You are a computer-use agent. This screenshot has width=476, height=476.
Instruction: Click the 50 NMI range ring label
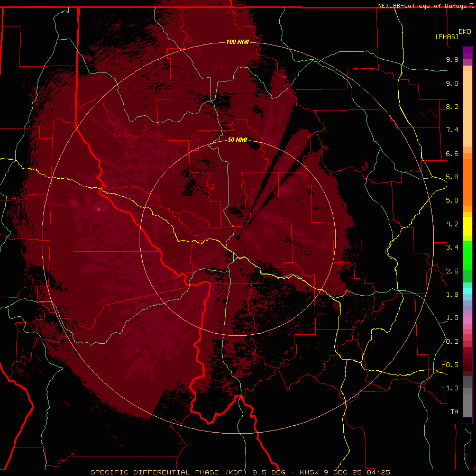237,140
